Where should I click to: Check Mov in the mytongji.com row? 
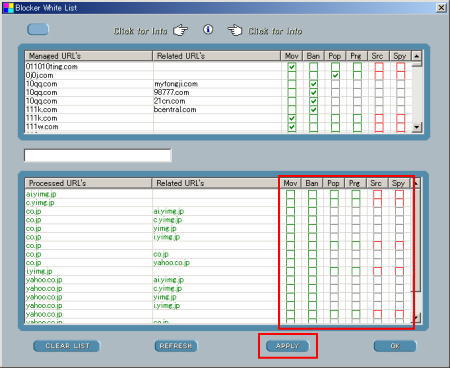[292, 84]
